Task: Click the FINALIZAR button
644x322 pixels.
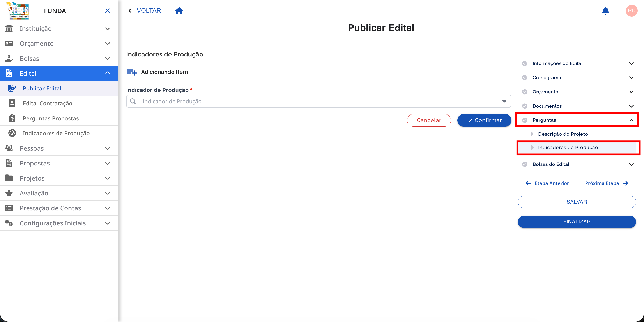Action: [577, 222]
